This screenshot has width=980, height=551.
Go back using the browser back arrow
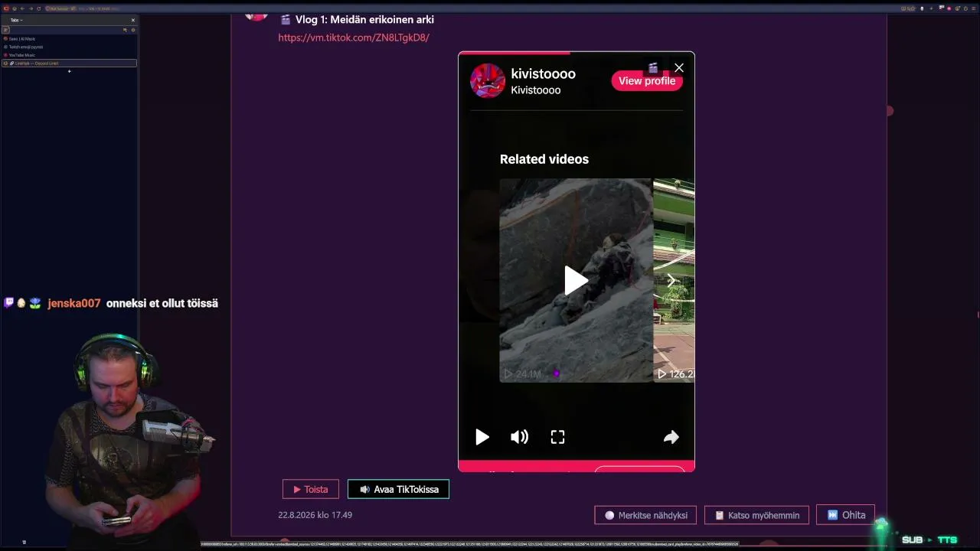pyautogui.click(x=22, y=8)
